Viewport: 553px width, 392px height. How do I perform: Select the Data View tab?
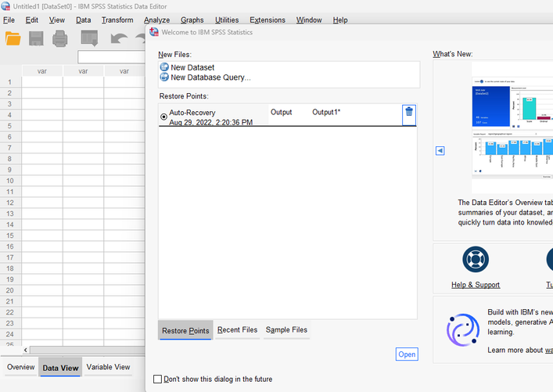pyautogui.click(x=60, y=368)
